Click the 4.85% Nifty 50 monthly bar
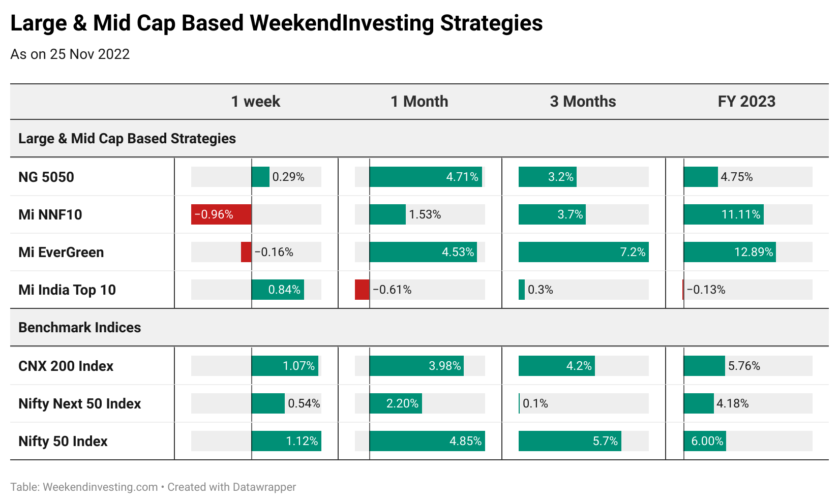 tap(427, 442)
